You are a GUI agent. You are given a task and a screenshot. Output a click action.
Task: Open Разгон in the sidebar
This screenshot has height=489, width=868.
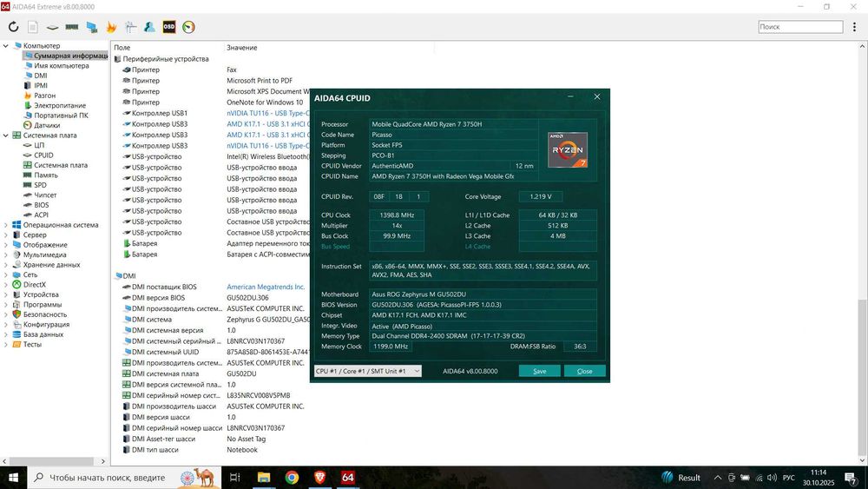click(44, 96)
